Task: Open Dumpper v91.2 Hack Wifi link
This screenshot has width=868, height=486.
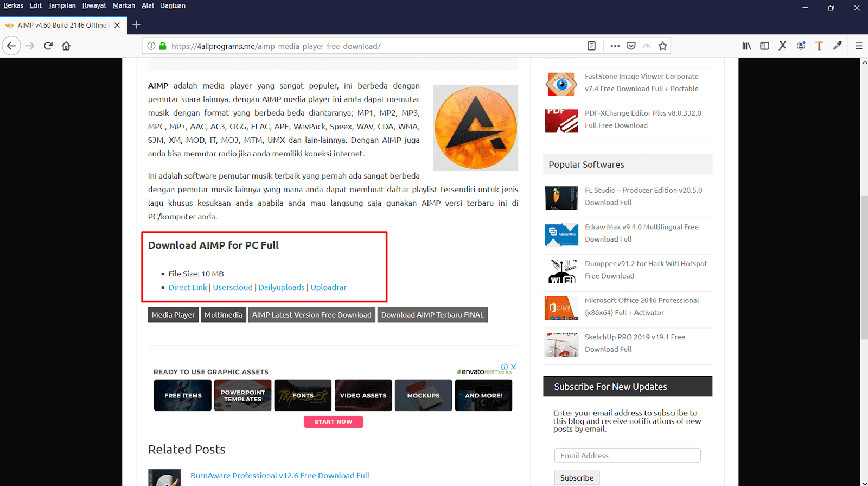Action: click(x=646, y=270)
